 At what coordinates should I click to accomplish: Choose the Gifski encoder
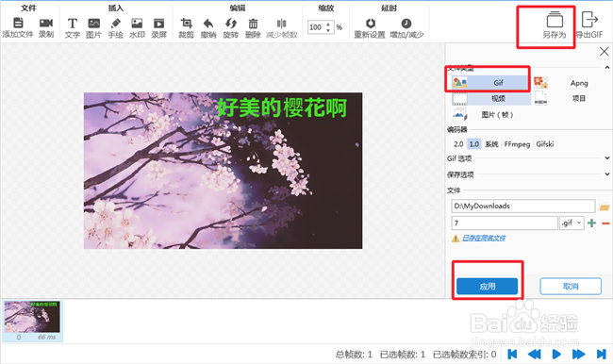pyautogui.click(x=544, y=144)
